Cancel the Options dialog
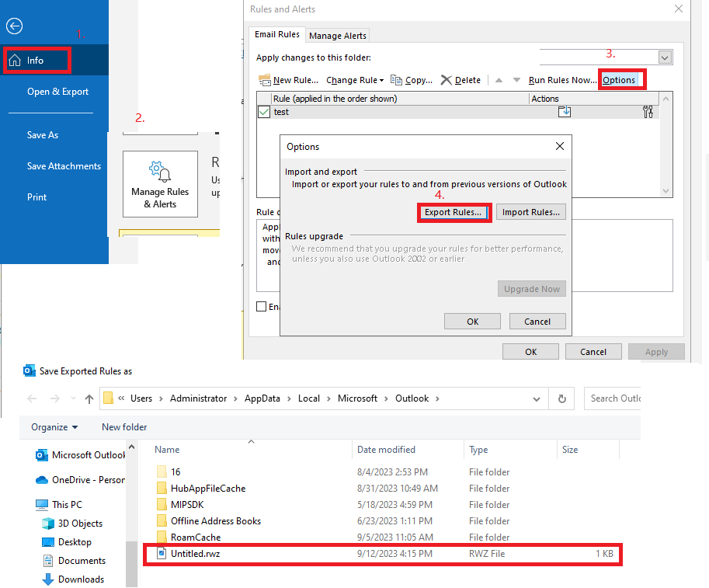The width and height of the screenshot is (709, 588). 537,322
